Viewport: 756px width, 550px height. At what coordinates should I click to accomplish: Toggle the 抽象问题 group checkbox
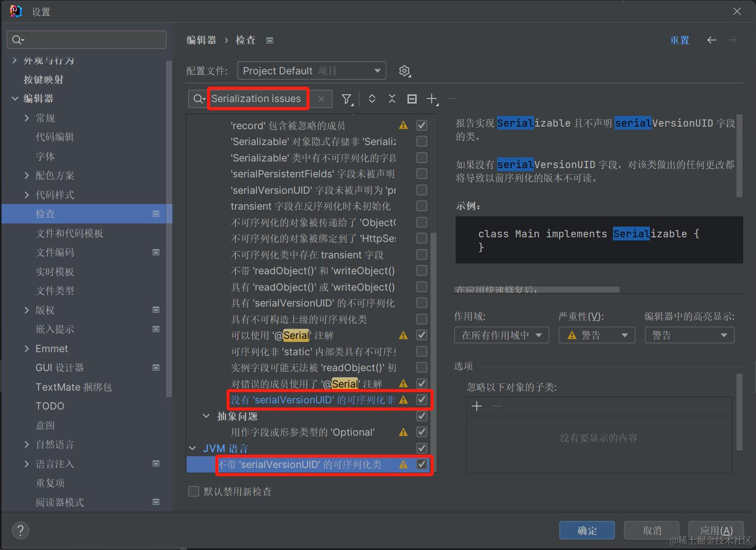click(422, 416)
